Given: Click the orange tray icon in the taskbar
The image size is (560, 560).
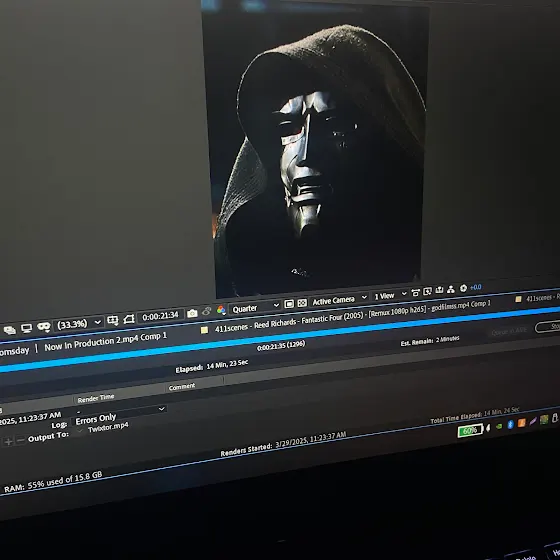Looking at the screenshot, I should coord(521,423).
